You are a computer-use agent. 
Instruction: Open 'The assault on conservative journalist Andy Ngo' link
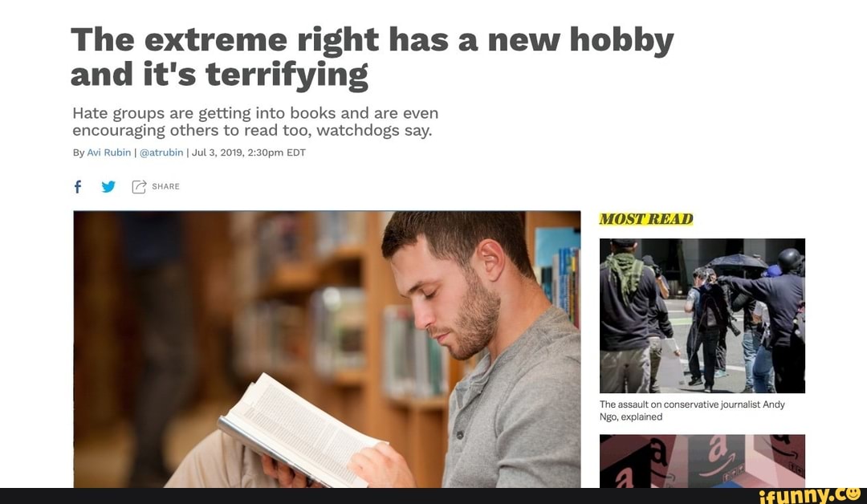tap(692, 411)
